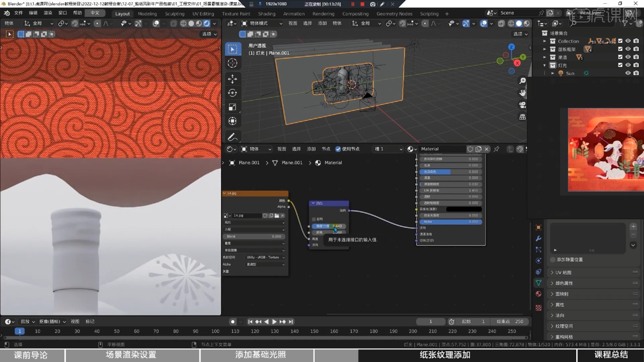This screenshot has height=362, width=644.
Task: Select the Scale tool
Action: click(232, 107)
